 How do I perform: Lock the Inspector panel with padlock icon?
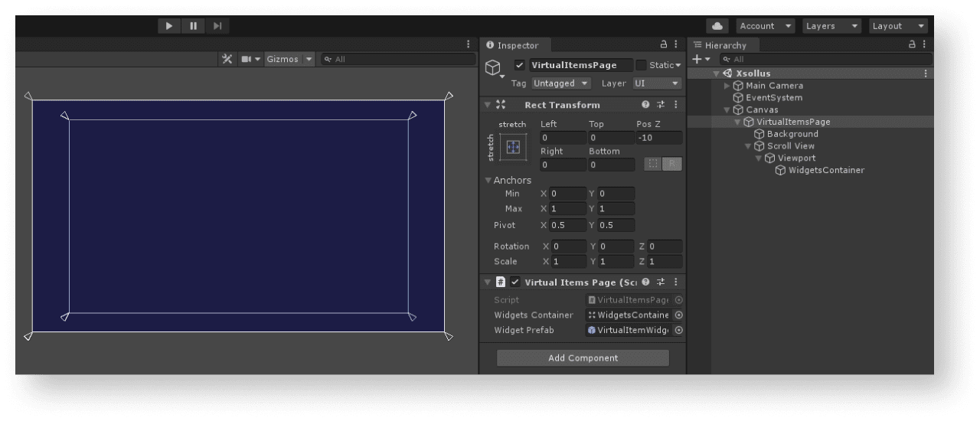(x=664, y=45)
